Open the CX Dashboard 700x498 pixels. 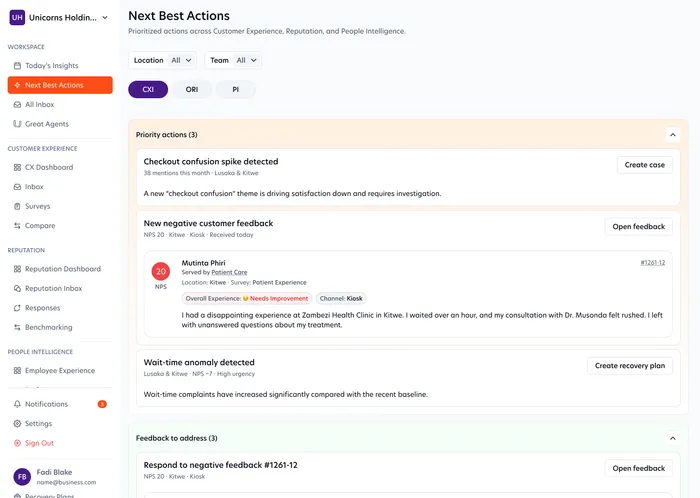tap(60, 167)
